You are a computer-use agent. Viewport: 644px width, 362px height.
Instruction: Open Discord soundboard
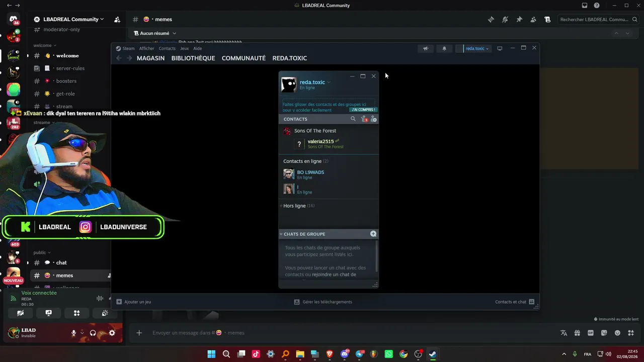[105, 313]
